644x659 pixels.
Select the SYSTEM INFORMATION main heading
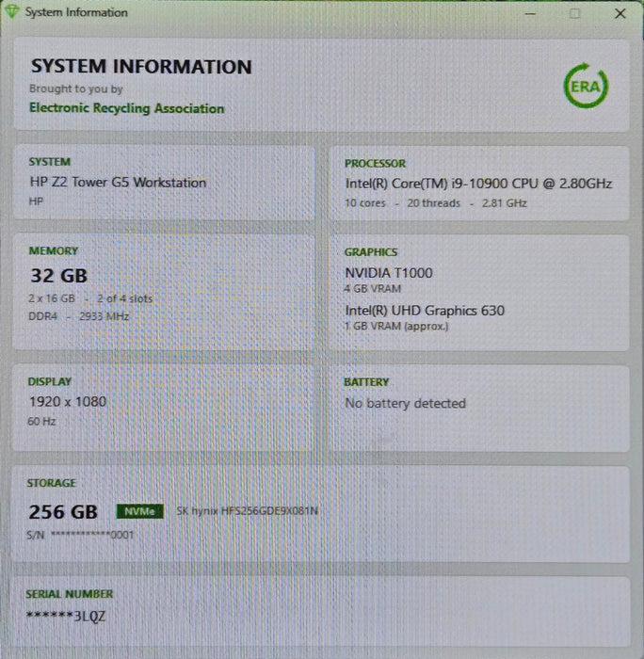click(x=141, y=67)
